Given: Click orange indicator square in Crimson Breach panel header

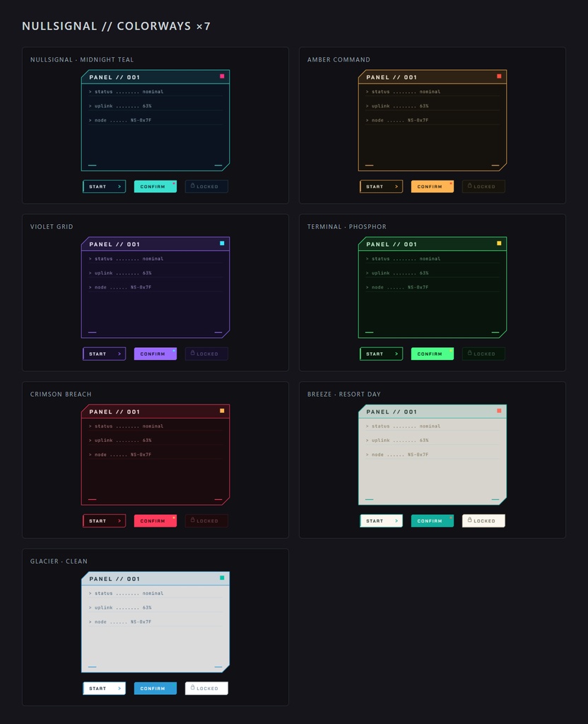Looking at the screenshot, I should pos(222,411).
